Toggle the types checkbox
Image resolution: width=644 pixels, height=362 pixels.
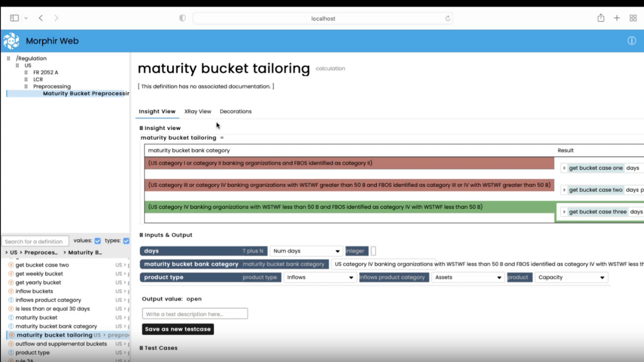click(126, 241)
